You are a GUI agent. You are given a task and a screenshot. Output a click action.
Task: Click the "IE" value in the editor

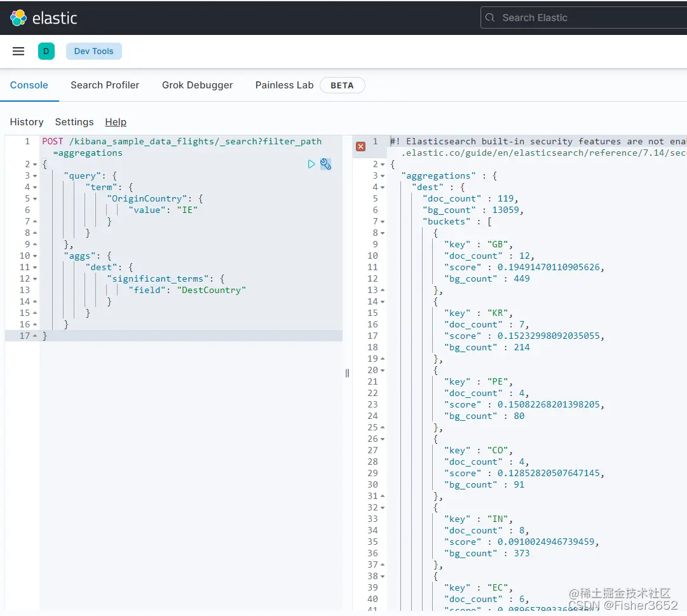pyautogui.click(x=187, y=210)
